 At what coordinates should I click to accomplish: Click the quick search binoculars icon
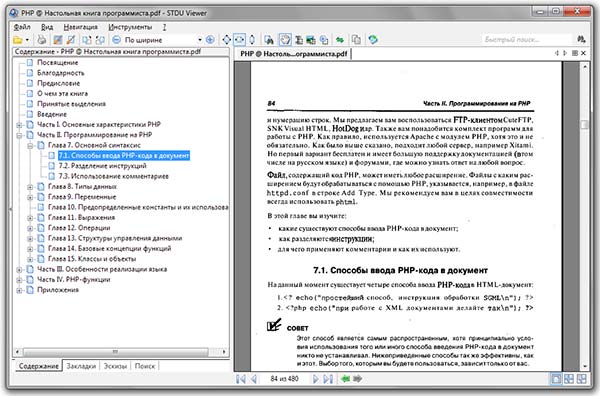582,39
